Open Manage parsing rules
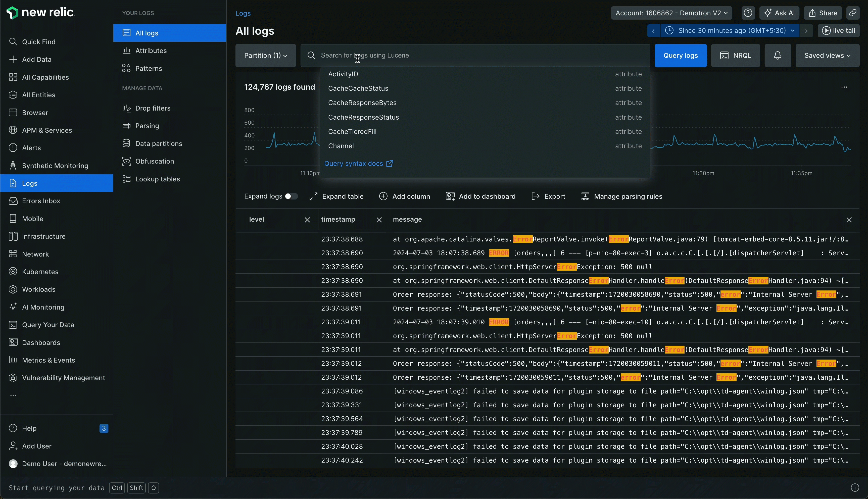The width and height of the screenshot is (868, 499). click(621, 196)
